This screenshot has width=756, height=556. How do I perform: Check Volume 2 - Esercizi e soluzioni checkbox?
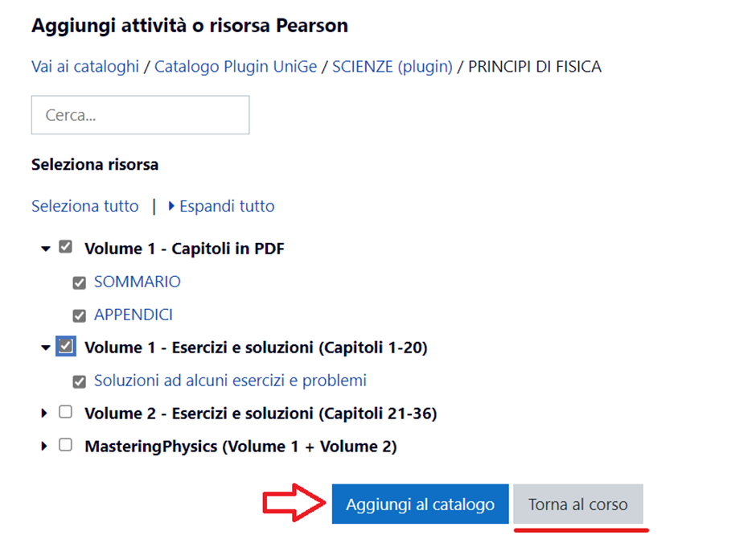point(66,413)
